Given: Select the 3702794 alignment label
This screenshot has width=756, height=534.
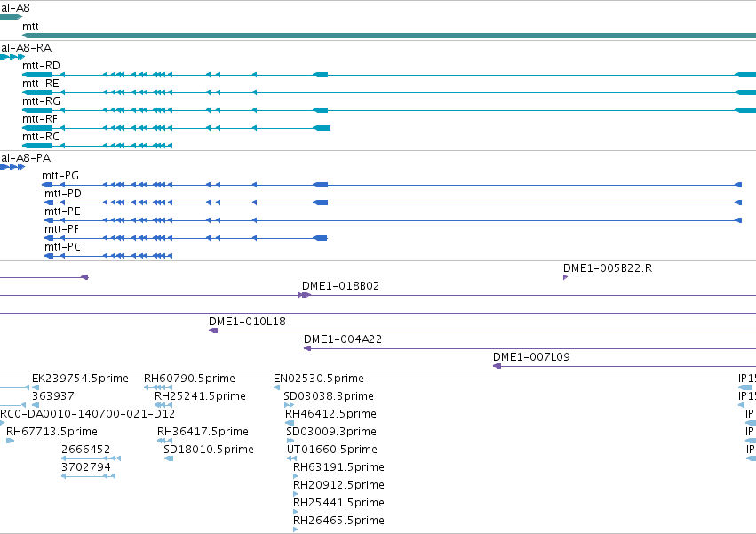Looking at the screenshot, I should (x=86, y=468).
